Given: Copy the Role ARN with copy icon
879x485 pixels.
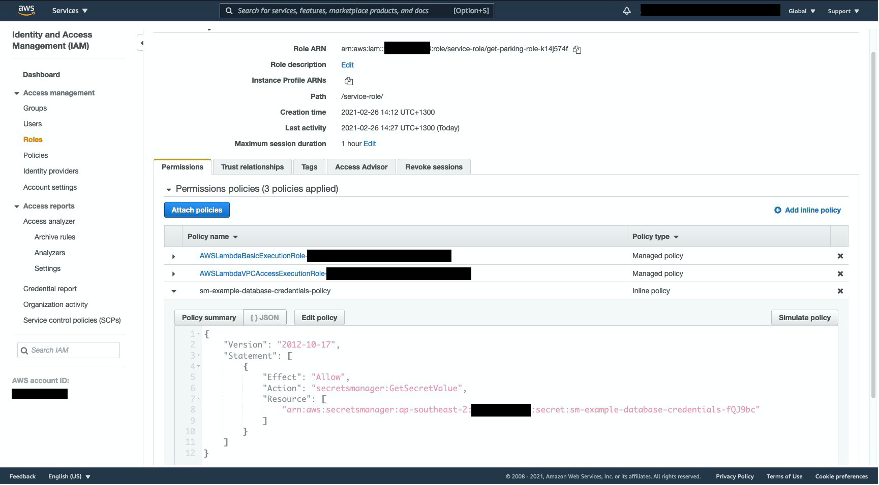Looking at the screenshot, I should (577, 49).
